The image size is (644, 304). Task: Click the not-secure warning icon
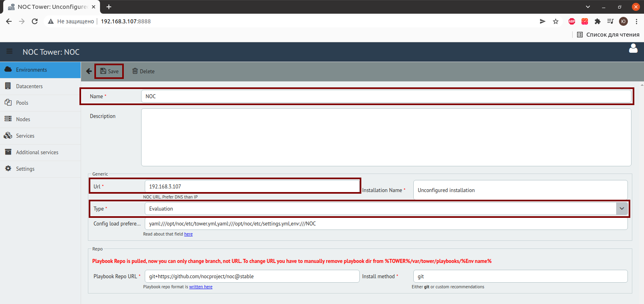[51, 21]
